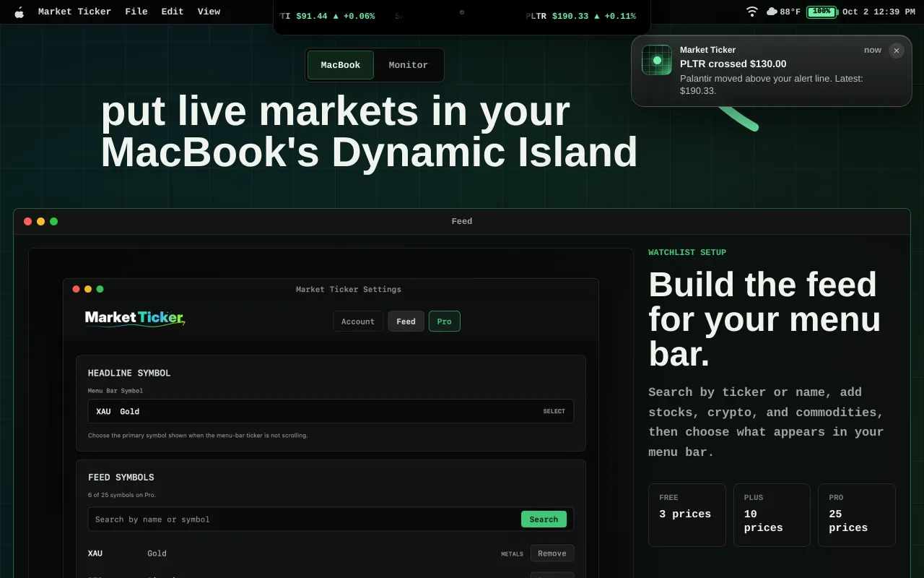Click the PRO 25 prices plan card
Image resolution: width=924 pixels, height=578 pixels.
pyautogui.click(x=857, y=515)
